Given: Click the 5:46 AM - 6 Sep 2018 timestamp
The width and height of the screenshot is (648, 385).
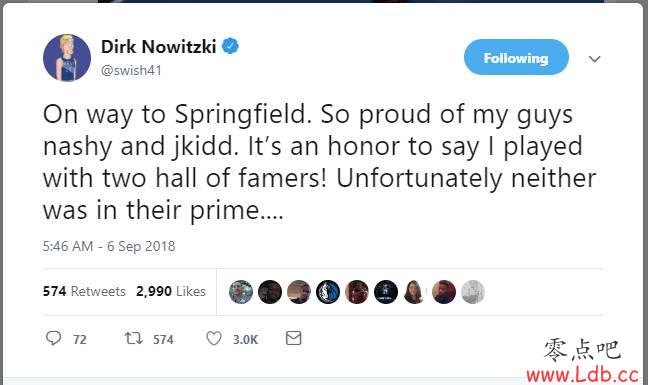Looking at the screenshot, I should pyautogui.click(x=109, y=246).
